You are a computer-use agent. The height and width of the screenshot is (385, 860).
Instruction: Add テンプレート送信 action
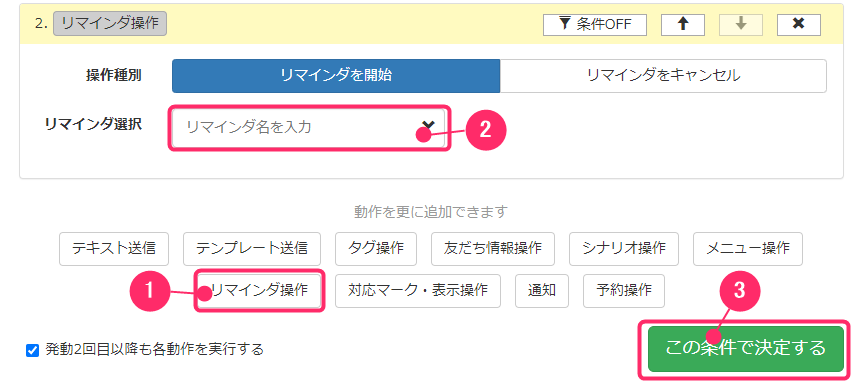pyautogui.click(x=252, y=248)
